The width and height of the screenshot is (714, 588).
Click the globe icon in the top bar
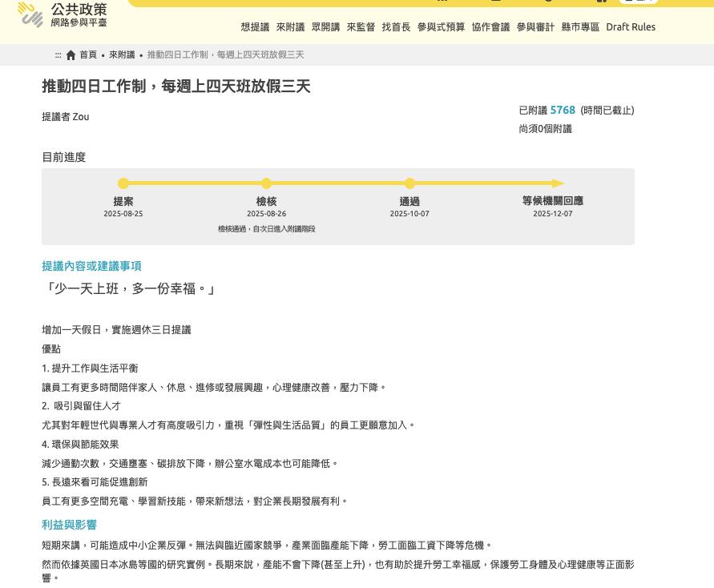(x=548, y=2)
